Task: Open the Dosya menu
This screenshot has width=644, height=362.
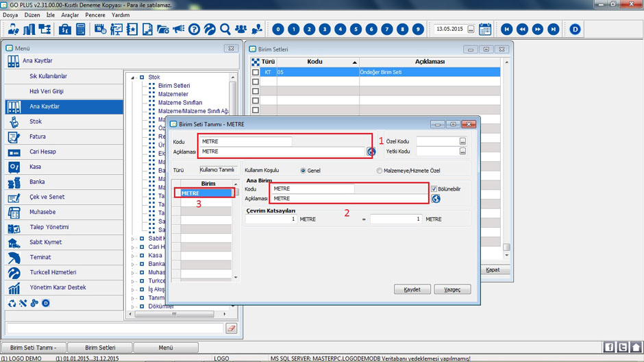Action: [x=10, y=15]
